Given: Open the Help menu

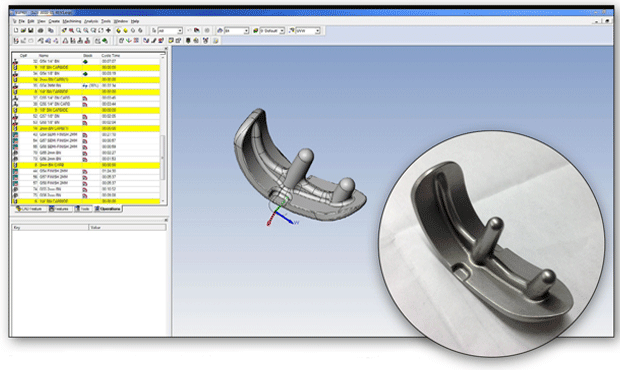Looking at the screenshot, I should (135, 21).
